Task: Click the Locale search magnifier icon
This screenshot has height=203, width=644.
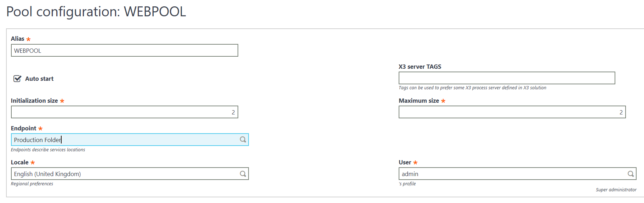Action: [x=243, y=174]
